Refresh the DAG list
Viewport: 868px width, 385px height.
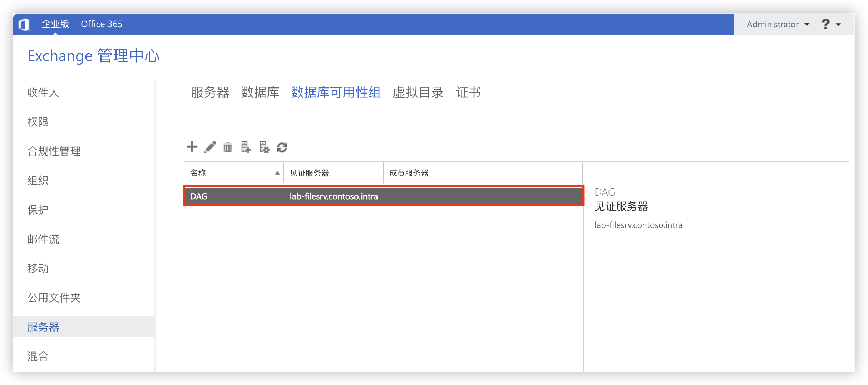click(x=282, y=147)
